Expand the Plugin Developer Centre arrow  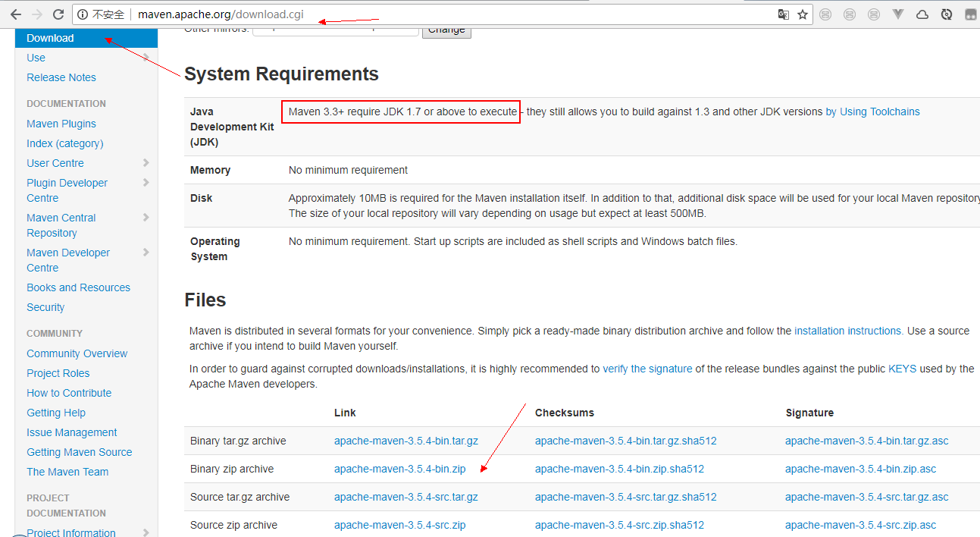[x=146, y=183]
